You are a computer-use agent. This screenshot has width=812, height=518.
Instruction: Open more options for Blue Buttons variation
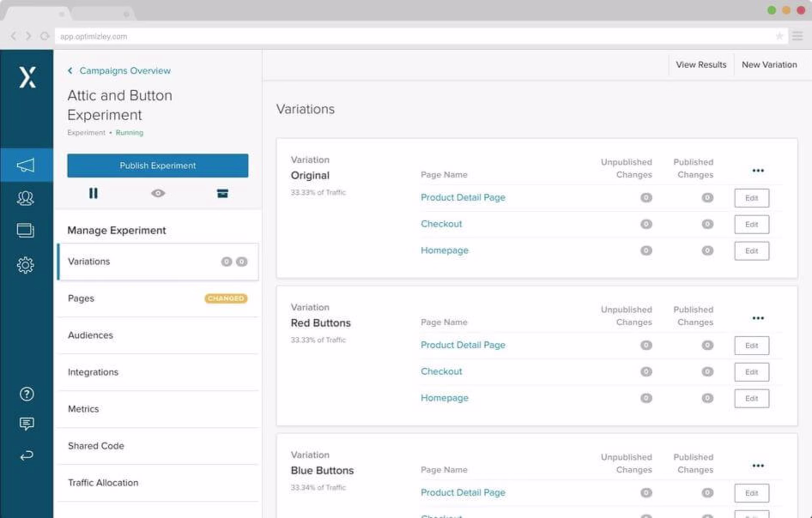tap(758, 466)
